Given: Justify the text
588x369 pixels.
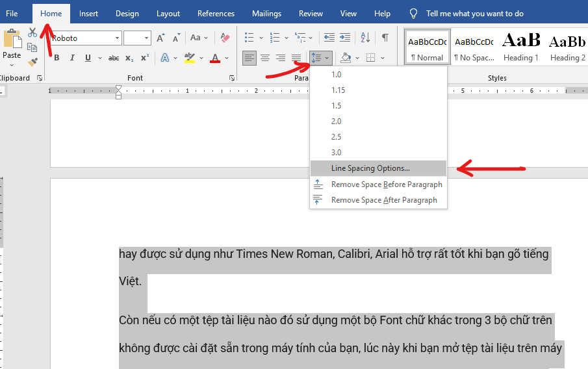Looking at the screenshot, I should click(x=296, y=58).
